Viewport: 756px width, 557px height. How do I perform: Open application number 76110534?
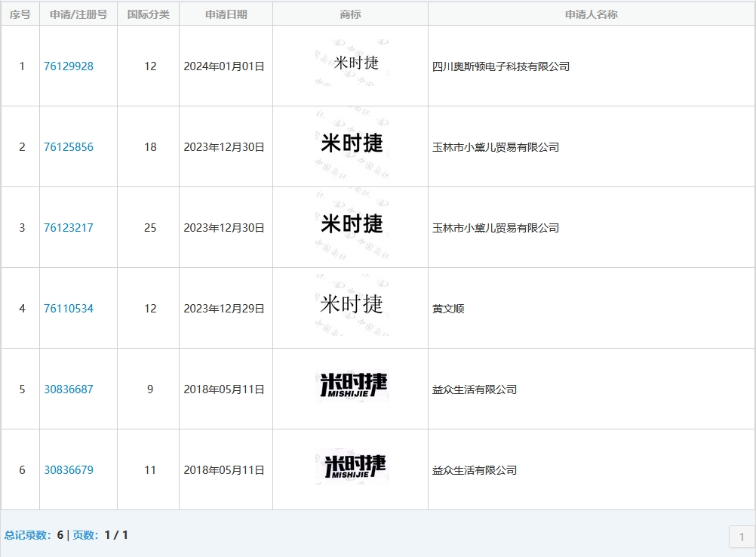click(x=69, y=309)
